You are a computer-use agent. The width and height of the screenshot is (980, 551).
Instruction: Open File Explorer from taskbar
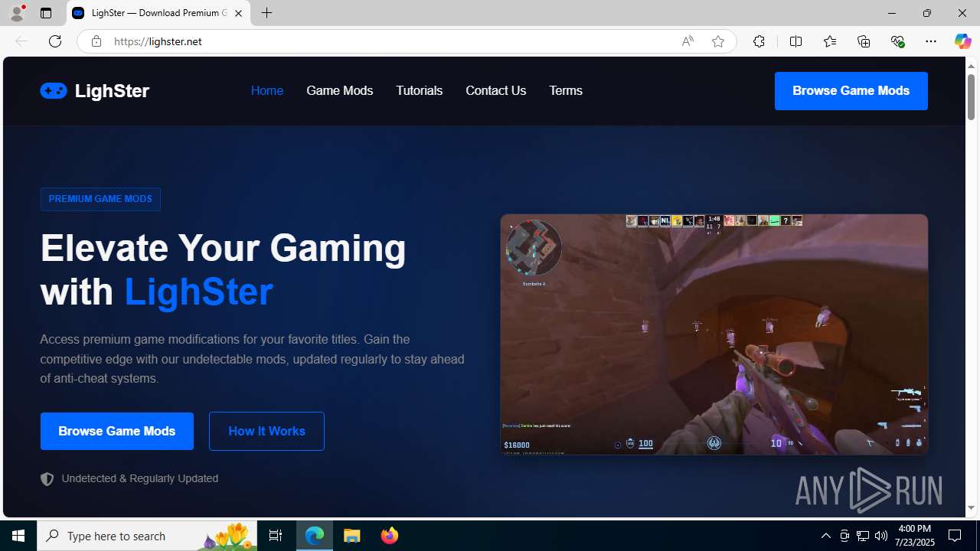click(x=352, y=536)
